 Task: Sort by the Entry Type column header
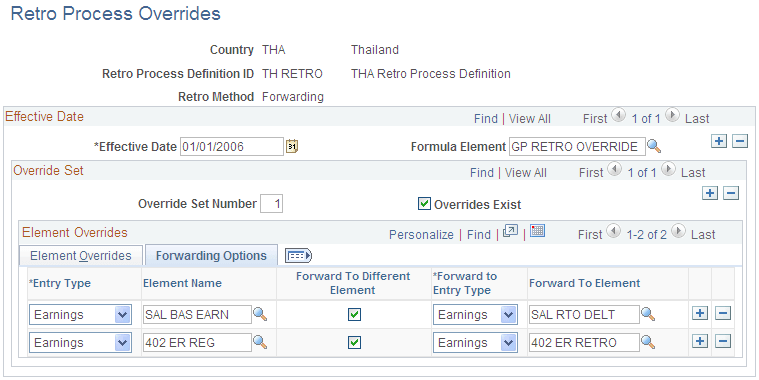(60, 283)
